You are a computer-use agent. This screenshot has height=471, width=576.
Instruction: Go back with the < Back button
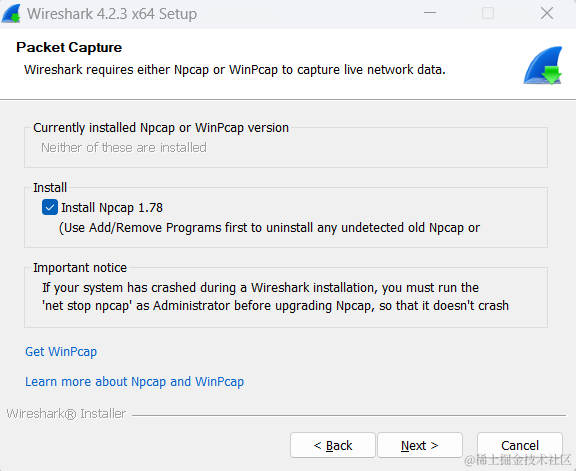point(333,445)
